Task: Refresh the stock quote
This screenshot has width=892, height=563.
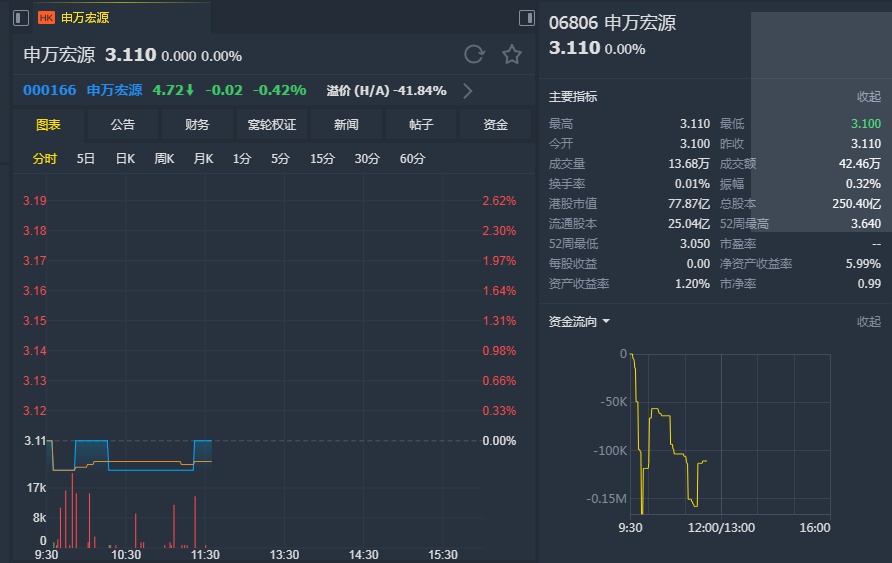Action: (x=474, y=55)
